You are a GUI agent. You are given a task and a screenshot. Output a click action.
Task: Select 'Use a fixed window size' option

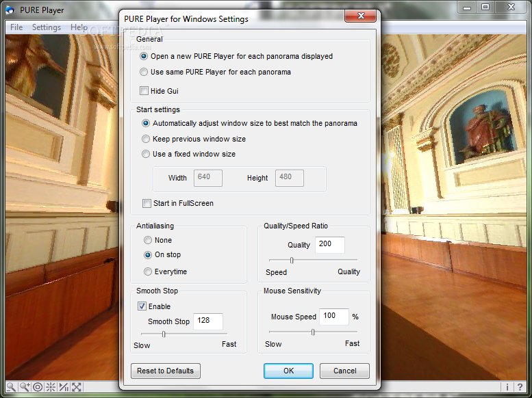146,154
